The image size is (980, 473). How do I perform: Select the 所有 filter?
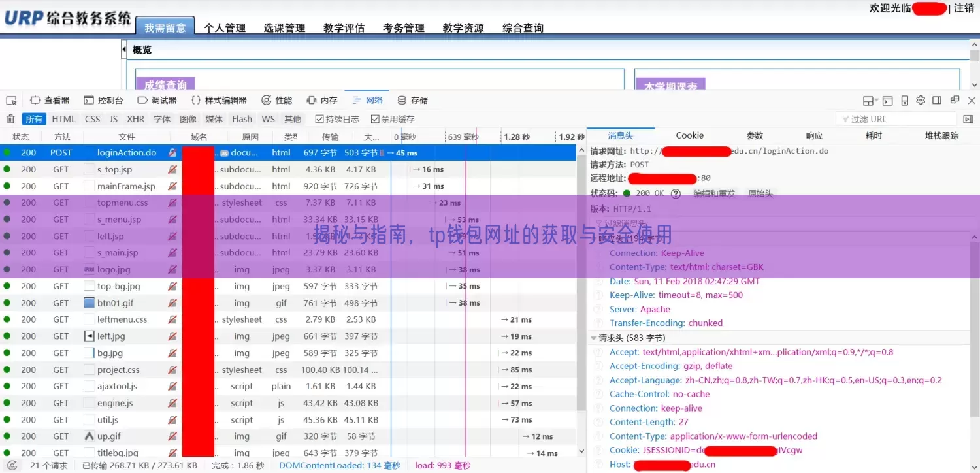[x=34, y=119]
